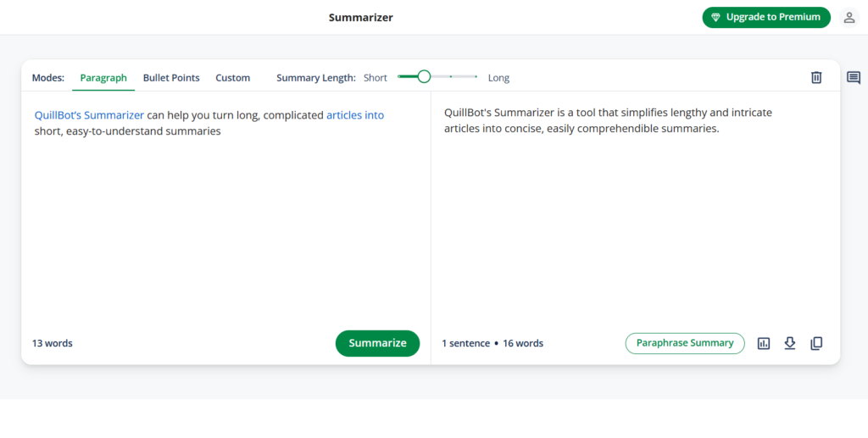Show summary statistics chart icon

pyautogui.click(x=764, y=343)
